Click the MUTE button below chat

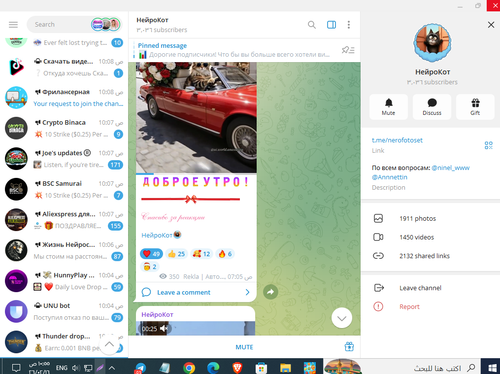click(x=244, y=347)
